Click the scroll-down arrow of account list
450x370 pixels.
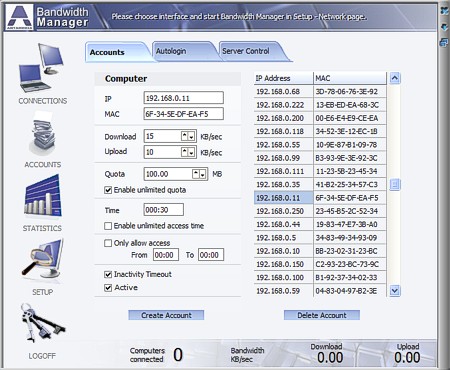click(x=395, y=291)
